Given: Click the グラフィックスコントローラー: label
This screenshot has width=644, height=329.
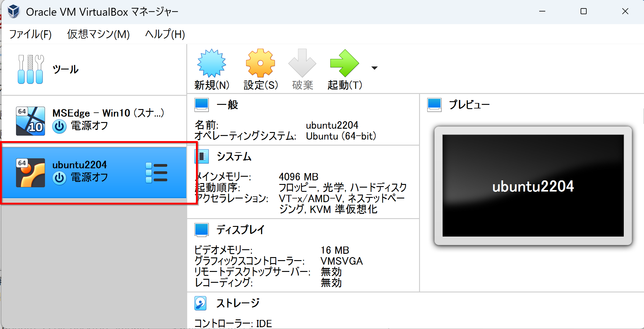Looking at the screenshot, I should coord(249,261).
